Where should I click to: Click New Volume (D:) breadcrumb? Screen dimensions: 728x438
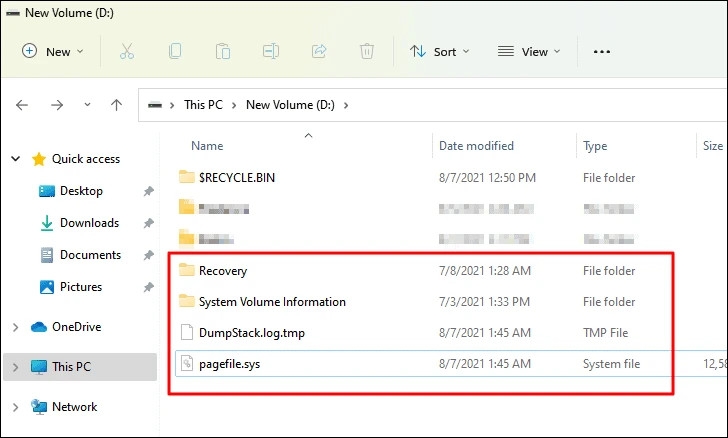290,105
